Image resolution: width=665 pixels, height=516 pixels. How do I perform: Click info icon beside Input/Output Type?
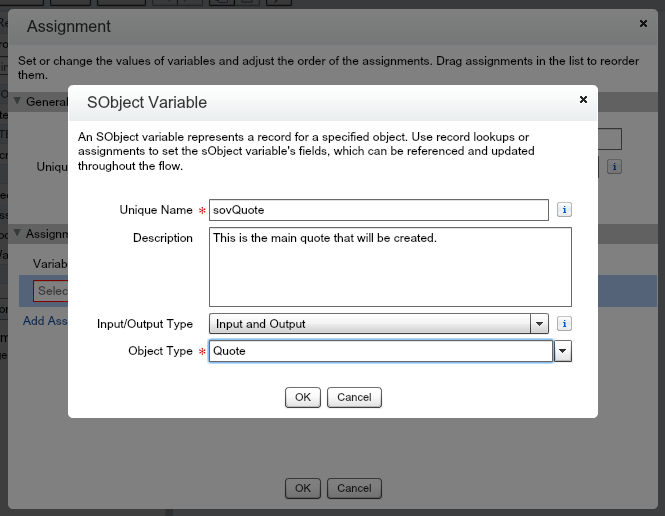564,324
